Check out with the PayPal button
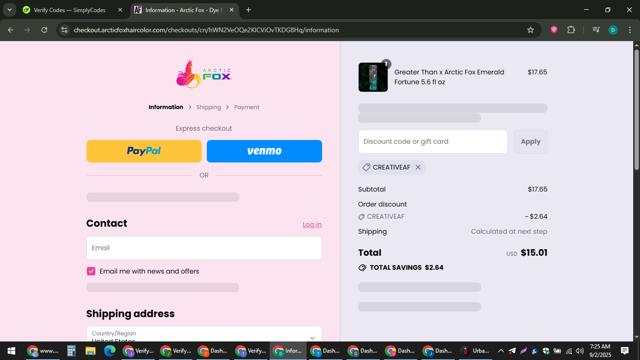Viewport: 640px width, 360px height. coord(144,151)
